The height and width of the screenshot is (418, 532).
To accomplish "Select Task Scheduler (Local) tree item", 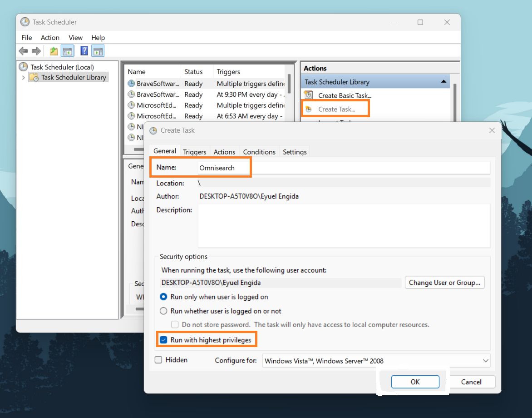I will (x=62, y=67).
